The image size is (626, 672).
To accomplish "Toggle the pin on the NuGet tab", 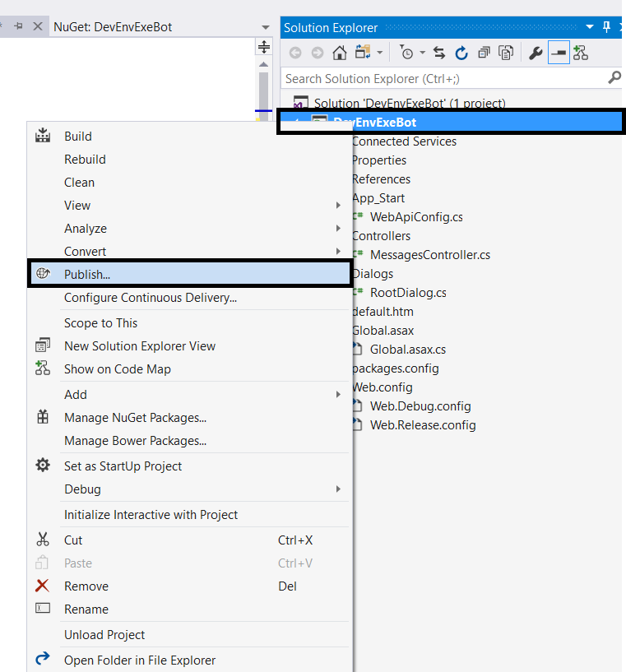I will [x=18, y=26].
